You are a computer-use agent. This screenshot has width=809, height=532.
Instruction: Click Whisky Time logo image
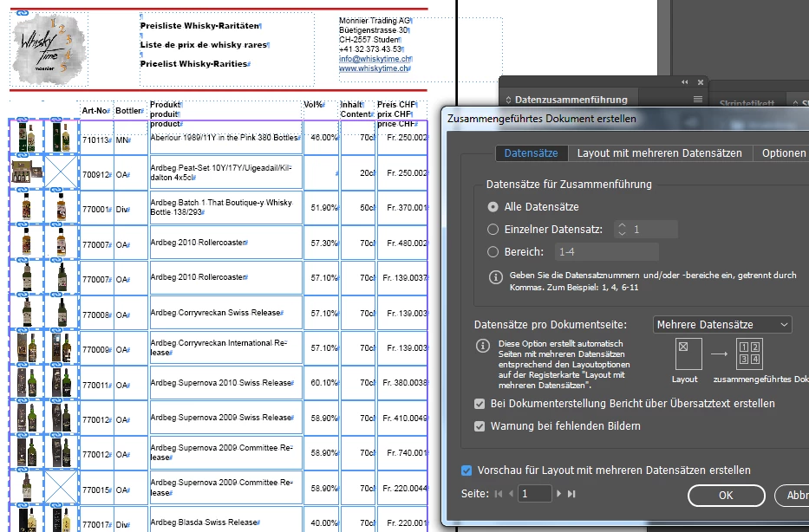[x=49, y=48]
